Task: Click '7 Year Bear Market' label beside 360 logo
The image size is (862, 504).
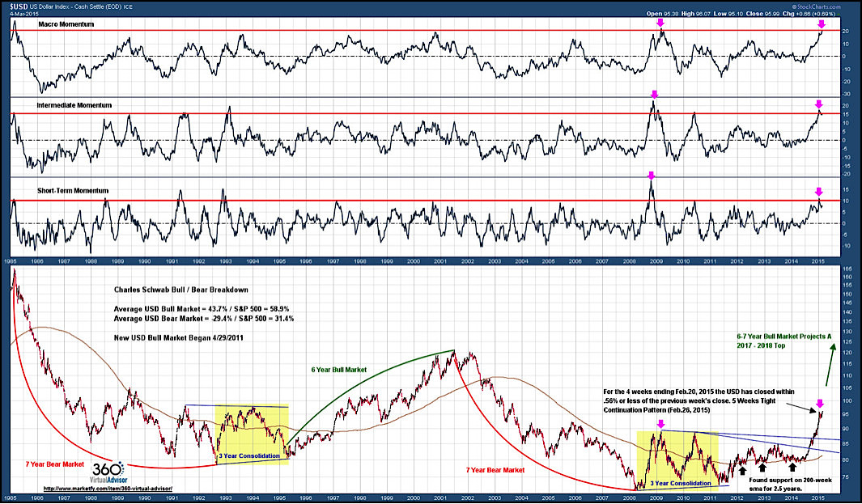Action: pyautogui.click(x=55, y=464)
